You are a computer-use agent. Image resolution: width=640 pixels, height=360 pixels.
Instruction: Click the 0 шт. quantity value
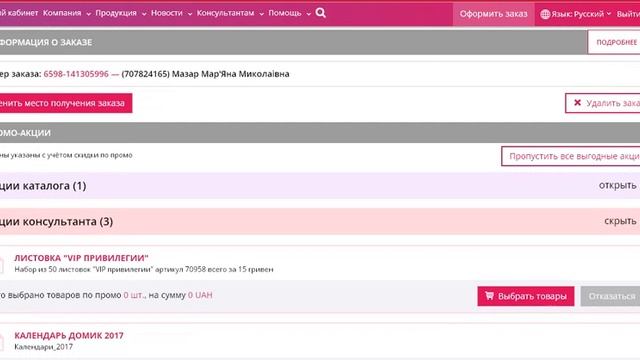click(134, 295)
